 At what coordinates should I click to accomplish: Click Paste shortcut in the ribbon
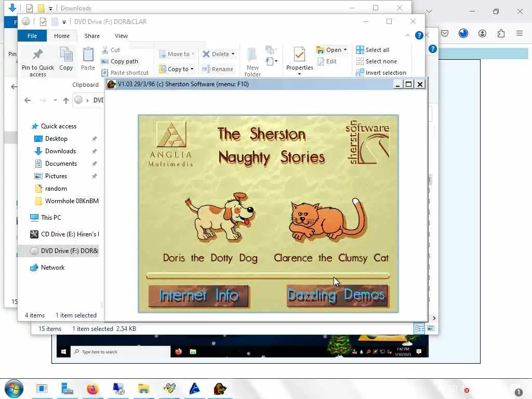point(125,73)
